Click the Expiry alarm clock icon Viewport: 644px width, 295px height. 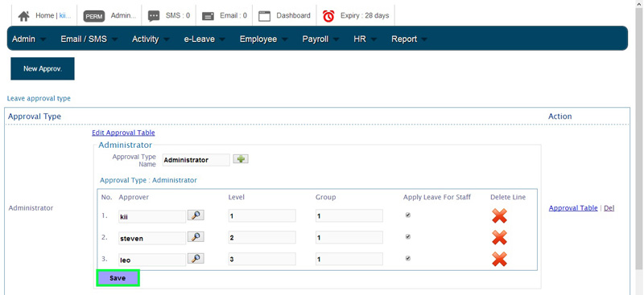pyautogui.click(x=328, y=16)
